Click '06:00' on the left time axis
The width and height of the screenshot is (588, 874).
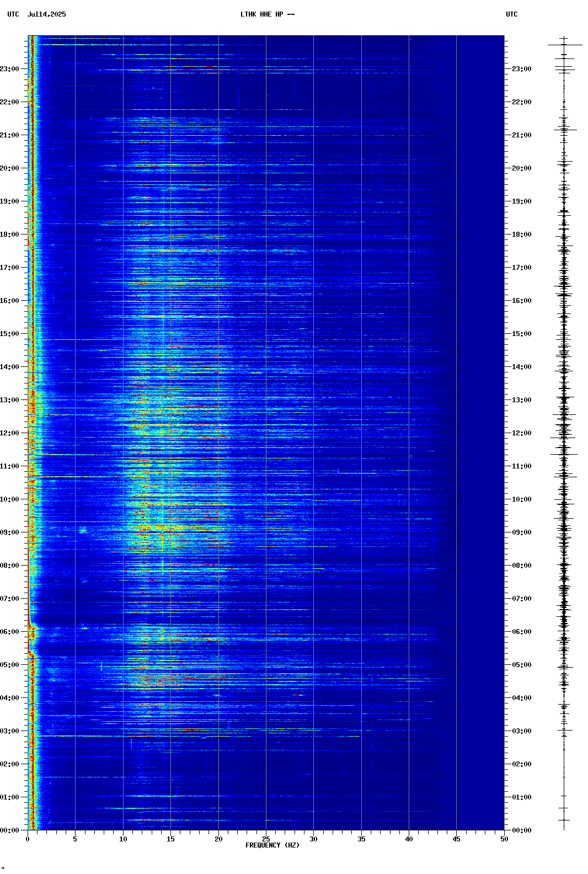pos(9,632)
